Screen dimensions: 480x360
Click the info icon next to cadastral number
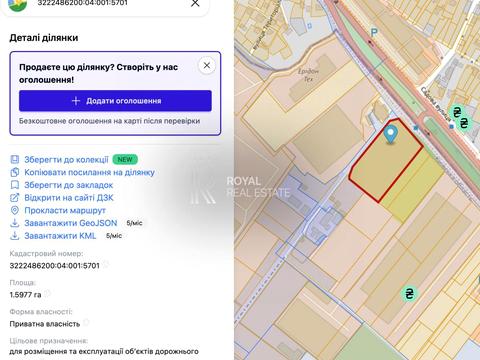106,264
